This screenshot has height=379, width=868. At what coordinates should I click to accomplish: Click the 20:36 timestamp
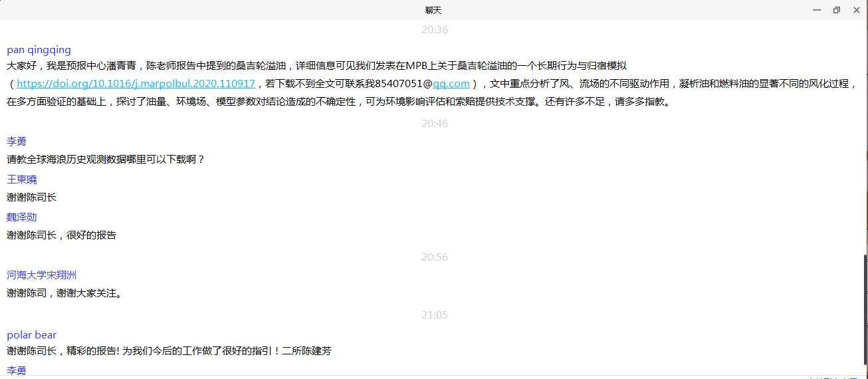[434, 30]
